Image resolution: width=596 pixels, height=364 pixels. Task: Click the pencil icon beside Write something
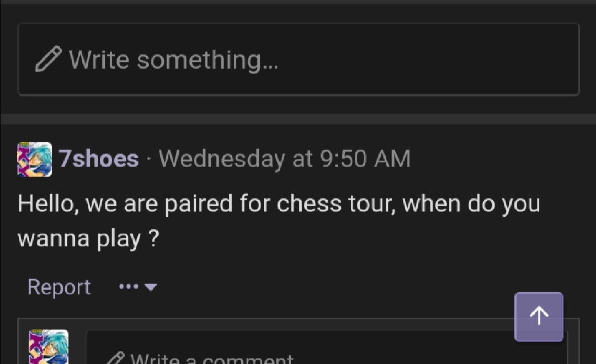(x=48, y=59)
